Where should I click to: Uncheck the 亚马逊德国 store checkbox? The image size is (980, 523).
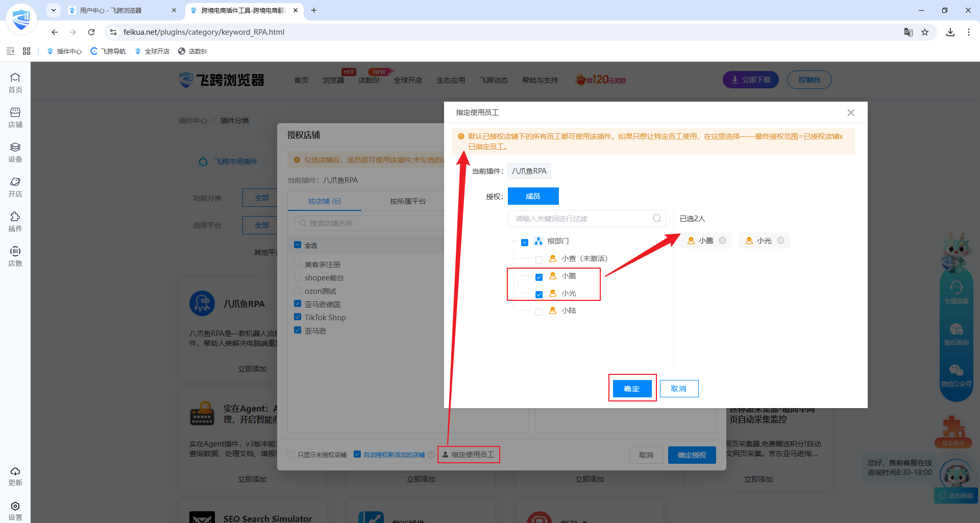298,303
